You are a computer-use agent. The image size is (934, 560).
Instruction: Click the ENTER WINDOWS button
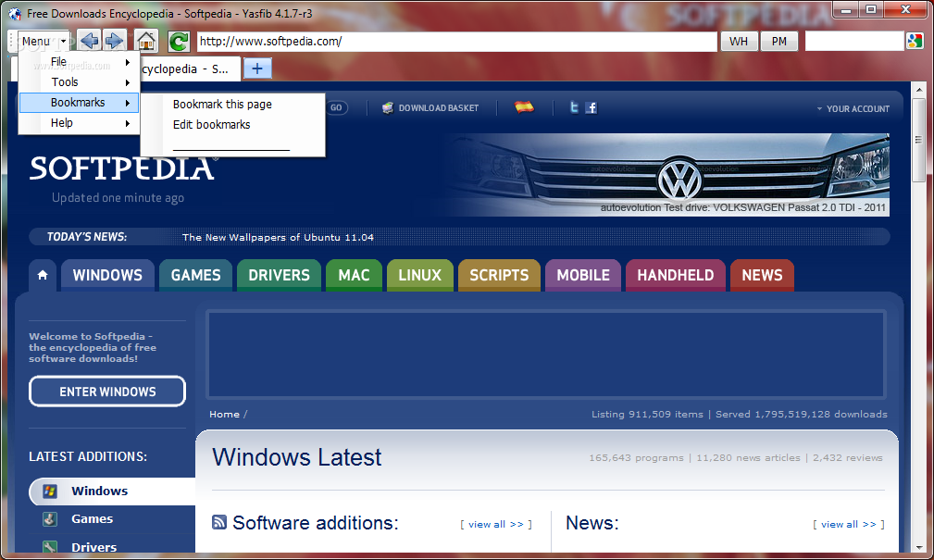pos(107,392)
